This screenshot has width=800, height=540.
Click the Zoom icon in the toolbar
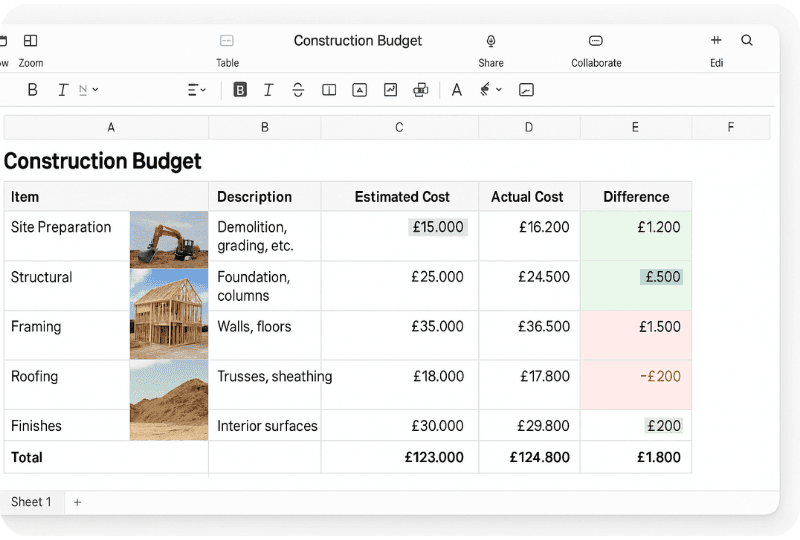click(31, 40)
